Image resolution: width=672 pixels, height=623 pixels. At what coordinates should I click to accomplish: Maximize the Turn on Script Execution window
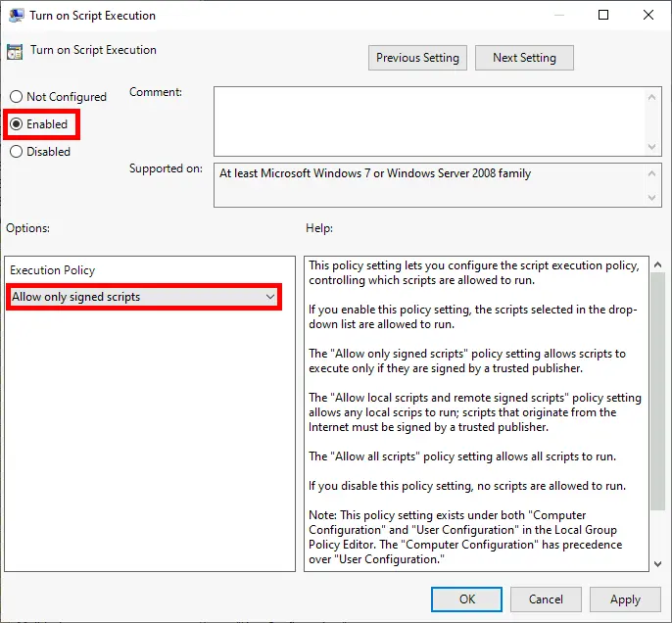tap(603, 15)
